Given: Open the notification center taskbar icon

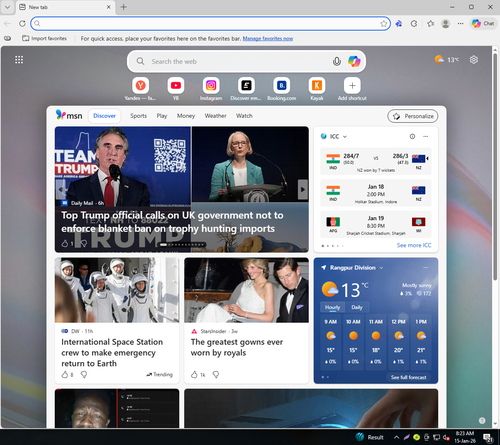Looking at the screenshot, I should pos(488,437).
